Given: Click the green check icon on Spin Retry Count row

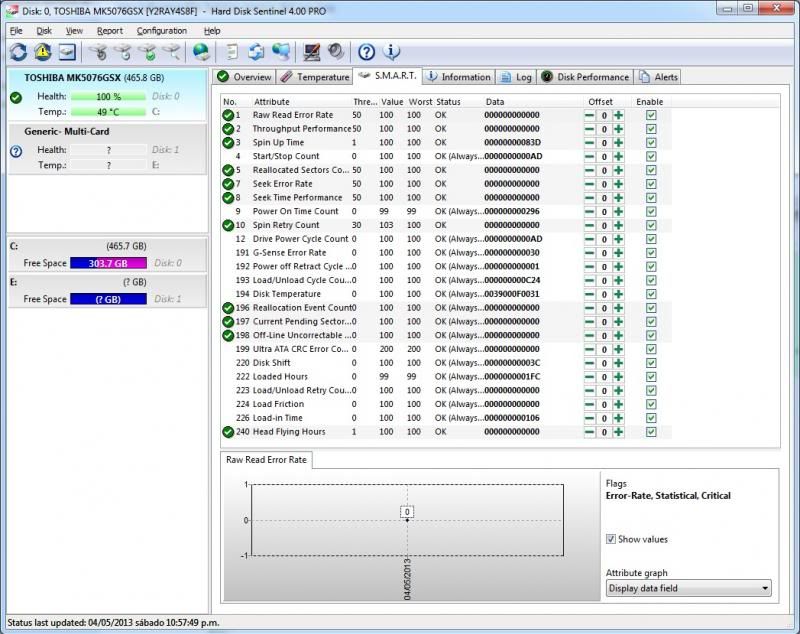Looking at the screenshot, I should 228,225.
